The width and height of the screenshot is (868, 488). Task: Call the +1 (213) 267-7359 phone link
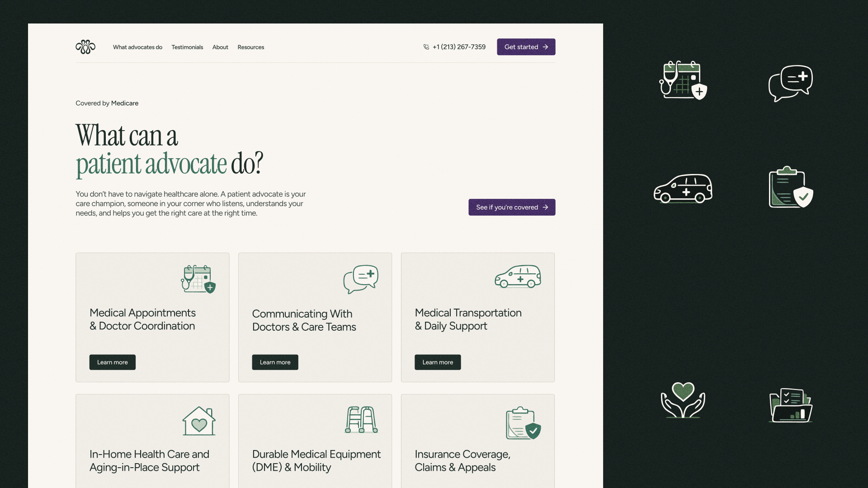tap(459, 47)
